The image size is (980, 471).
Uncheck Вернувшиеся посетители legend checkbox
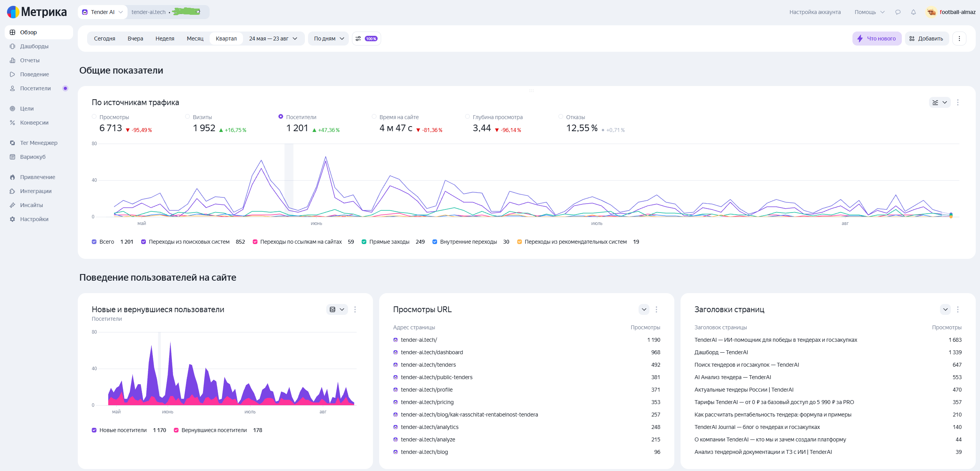[x=176, y=430]
